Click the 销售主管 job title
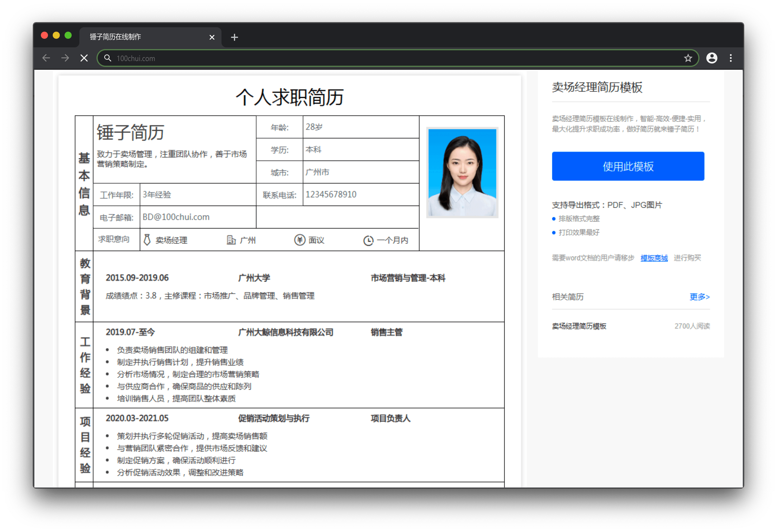The height and width of the screenshot is (532, 777). click(386, 332)
